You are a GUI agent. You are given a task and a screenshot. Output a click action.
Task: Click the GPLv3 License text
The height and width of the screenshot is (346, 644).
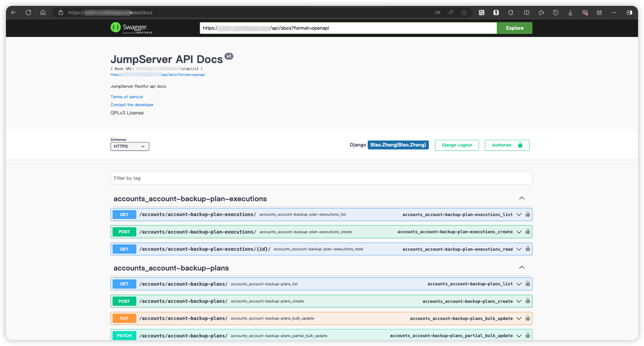(x=127, y=113)
